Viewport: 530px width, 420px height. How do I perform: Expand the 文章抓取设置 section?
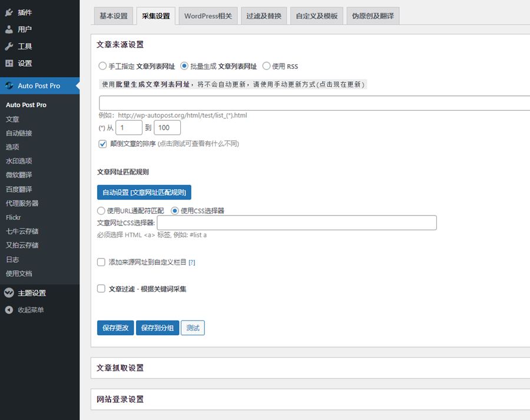tap(120, 368)
